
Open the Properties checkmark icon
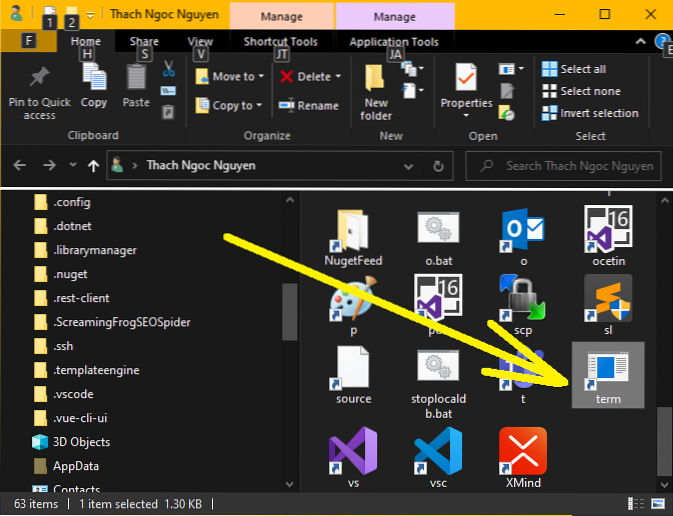[x=465, y=78]
